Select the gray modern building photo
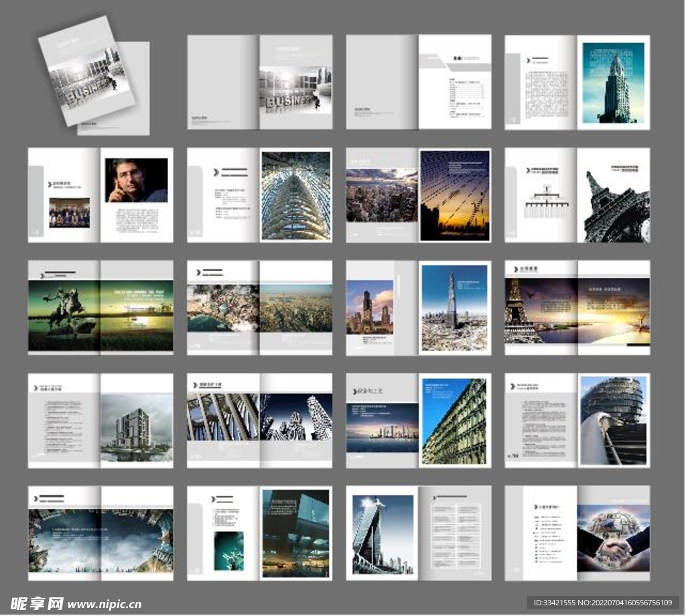This screenshot has width=686, height=616. click(137, 427)
